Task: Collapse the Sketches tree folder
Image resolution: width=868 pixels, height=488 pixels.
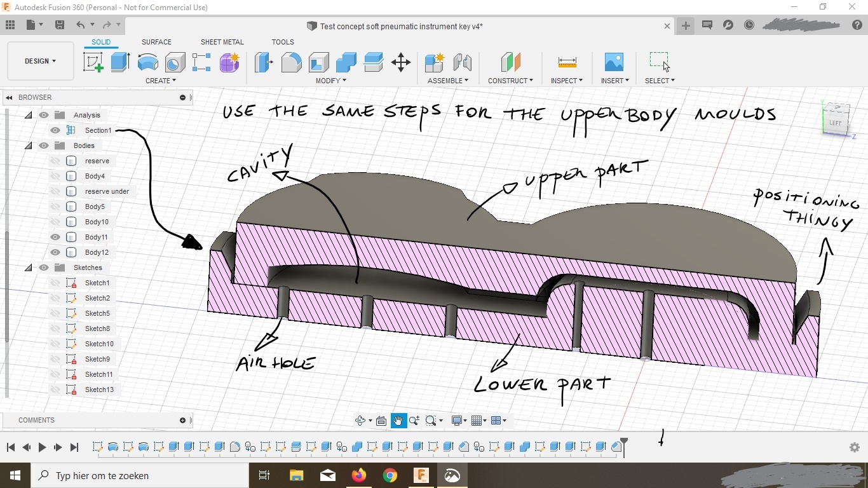Action: click(29, 268)
